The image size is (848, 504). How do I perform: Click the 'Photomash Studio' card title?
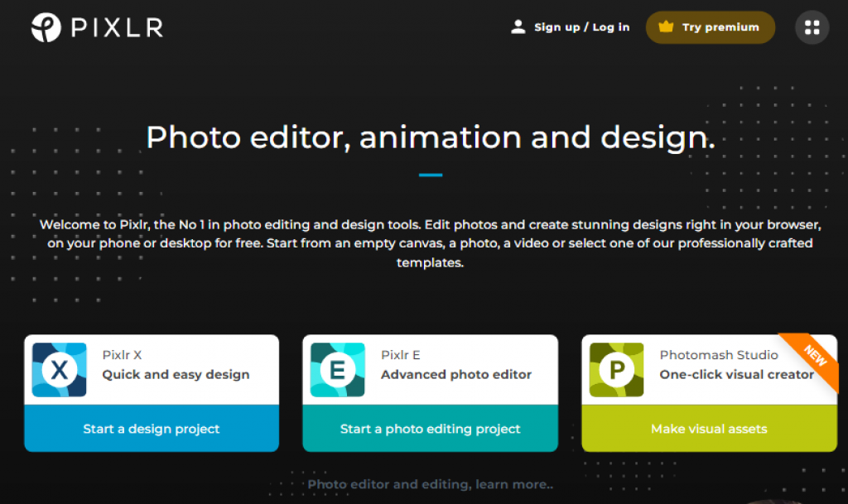719,355
